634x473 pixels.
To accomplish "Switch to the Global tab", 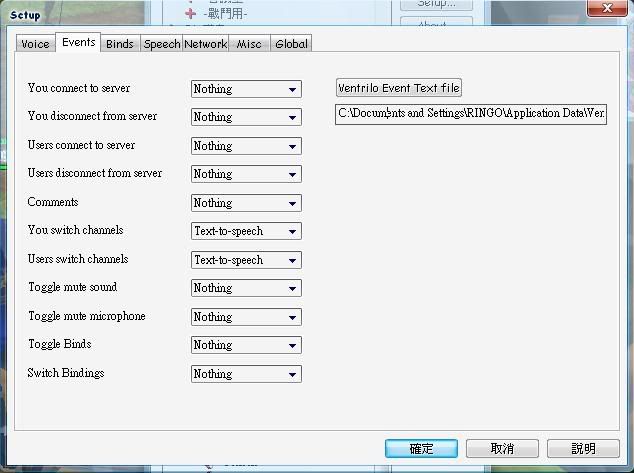I will pos(292,44).
